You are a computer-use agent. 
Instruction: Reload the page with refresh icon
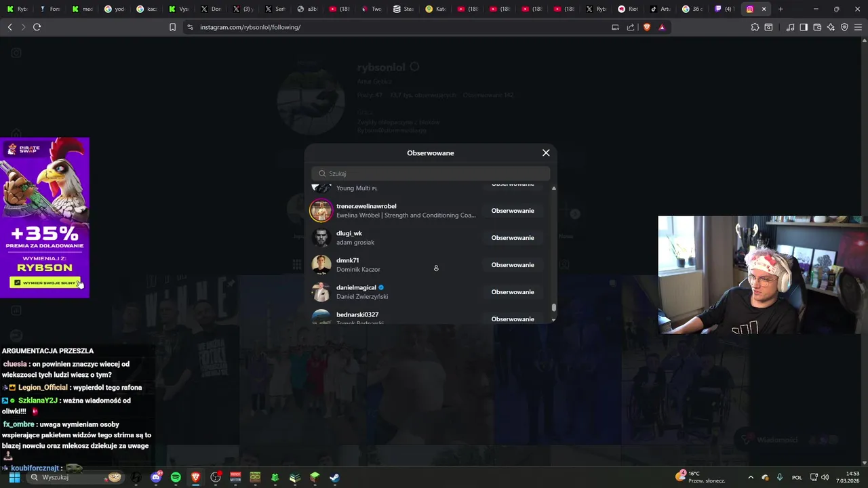click(37, 27)
